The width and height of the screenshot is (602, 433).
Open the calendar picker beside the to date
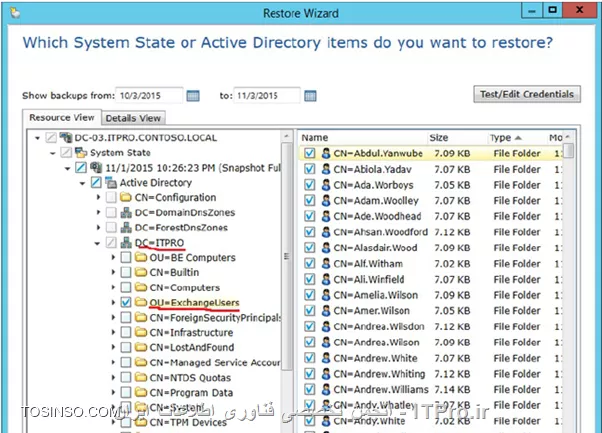point(310,96)
